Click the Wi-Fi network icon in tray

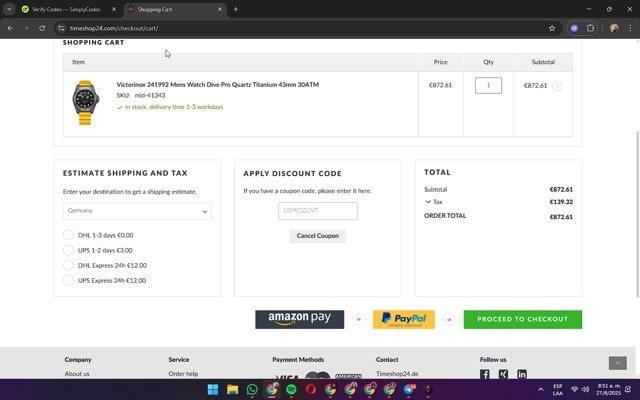(x=574, y=389)
